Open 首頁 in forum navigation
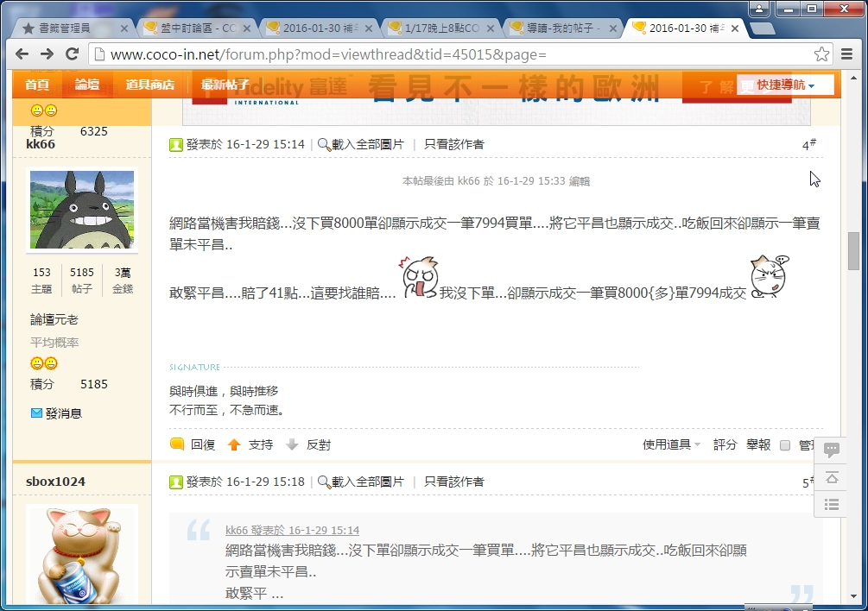Screen dimensions: 868x611 click(37, 85)
